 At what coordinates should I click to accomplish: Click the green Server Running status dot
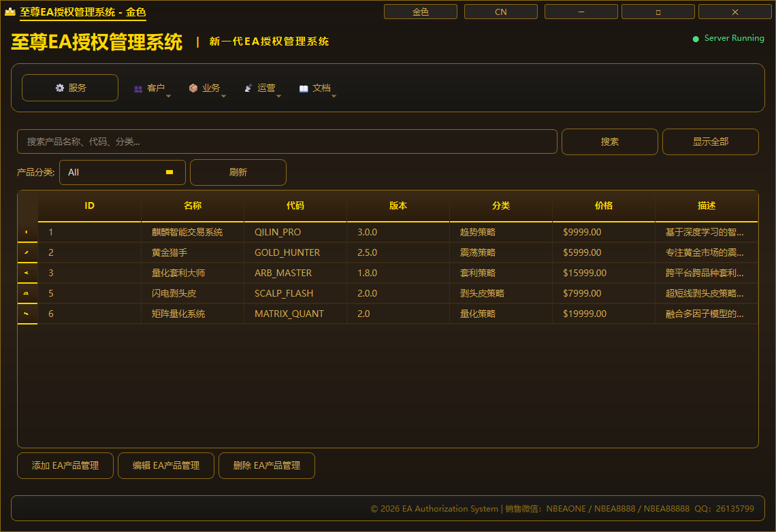coord(696,39)
